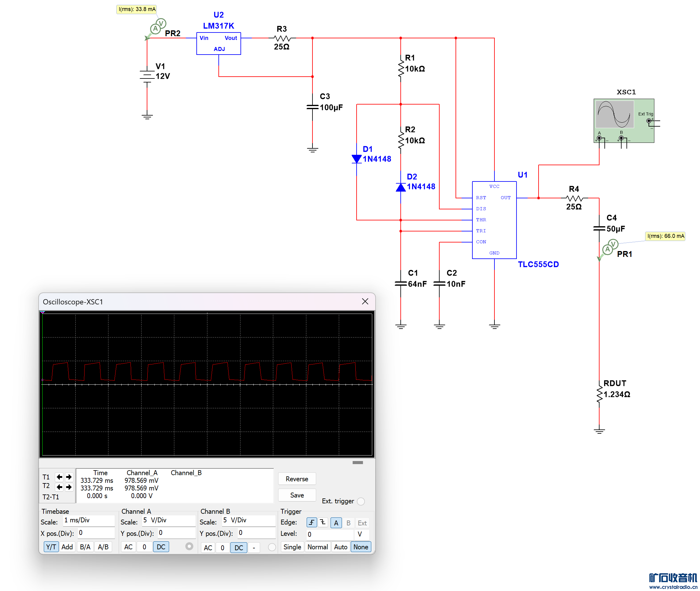The width and height of the screenshot is (700, 591).
Task: Edit Channel B Y pos.(Div) field
Action: tap(256, 533)
